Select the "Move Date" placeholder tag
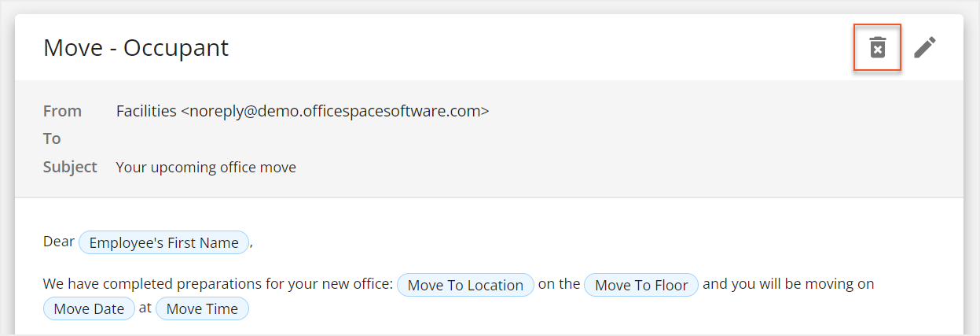 [x=89, y=308]
